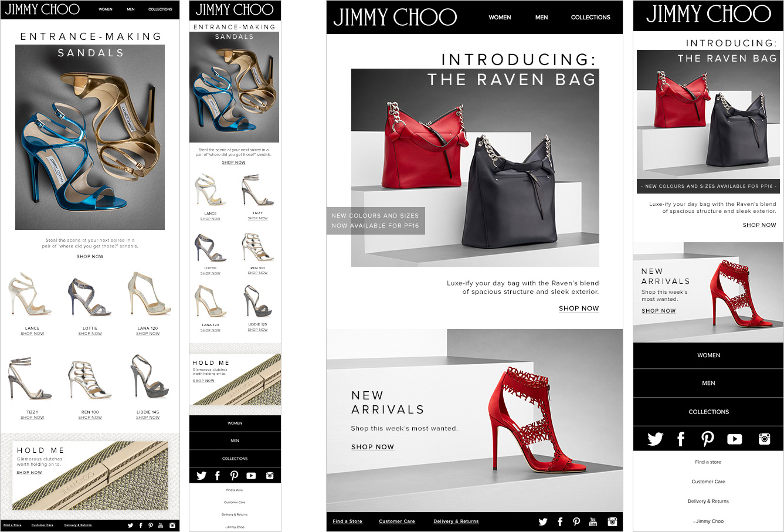This screenshot has width=784, height=532.
Task: Tap WOMEN bar in mobile sandals email
Action: click(x=235, y=423)
